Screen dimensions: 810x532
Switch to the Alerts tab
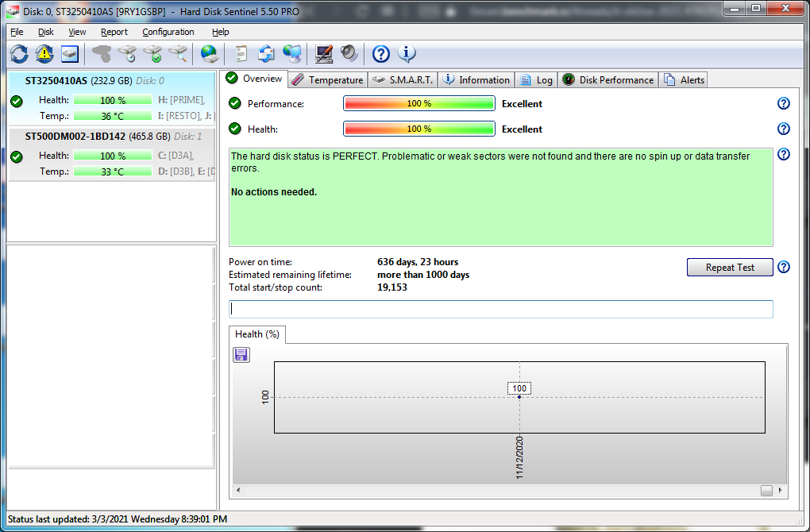684,80
